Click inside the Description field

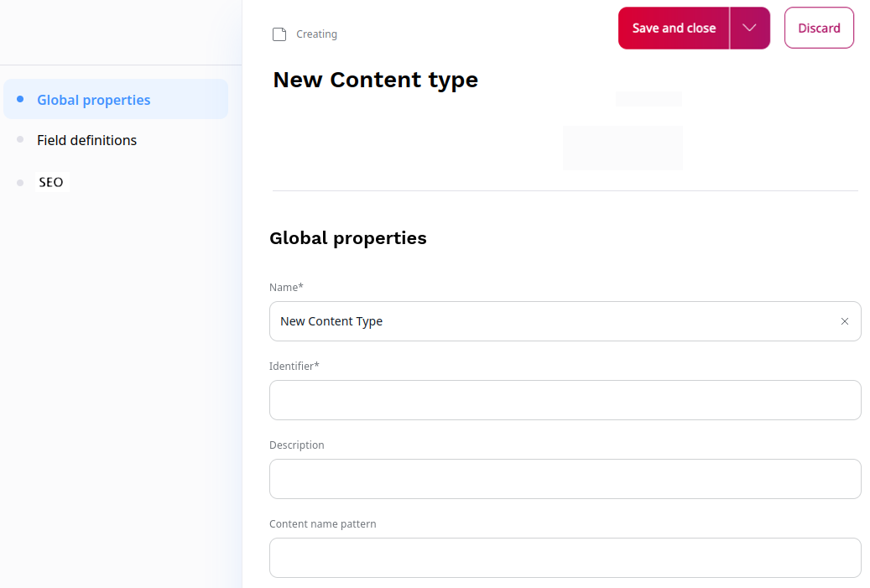pyautogui.click(x=565, y=478)
